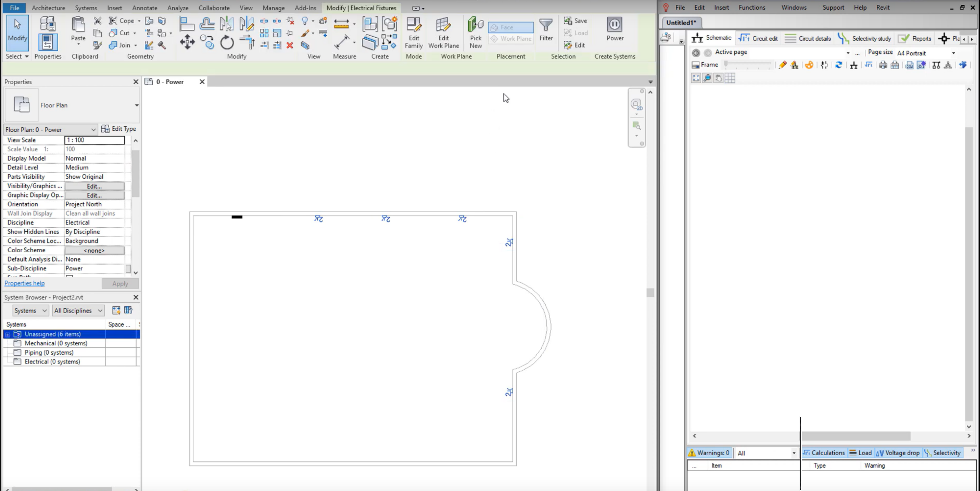Click the Match Type Properties icon
The width and height of the screenshot is (980, 491).
97,45
